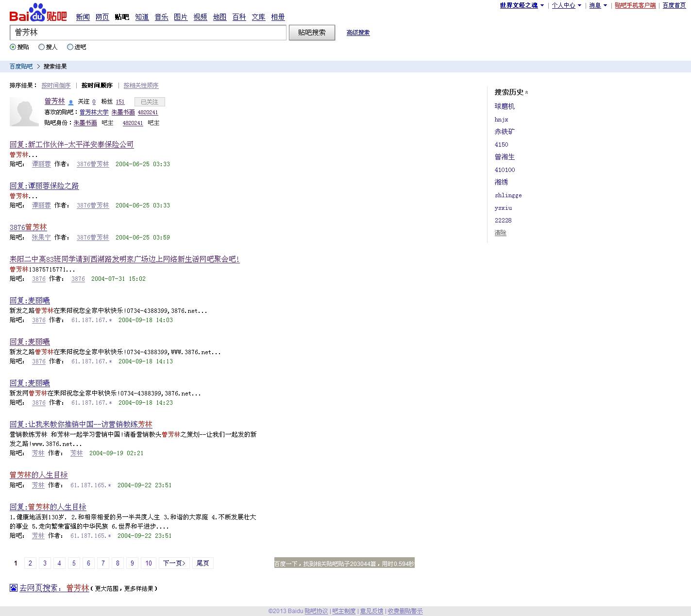Open the 张果宁 tieba link

(41, 238)
